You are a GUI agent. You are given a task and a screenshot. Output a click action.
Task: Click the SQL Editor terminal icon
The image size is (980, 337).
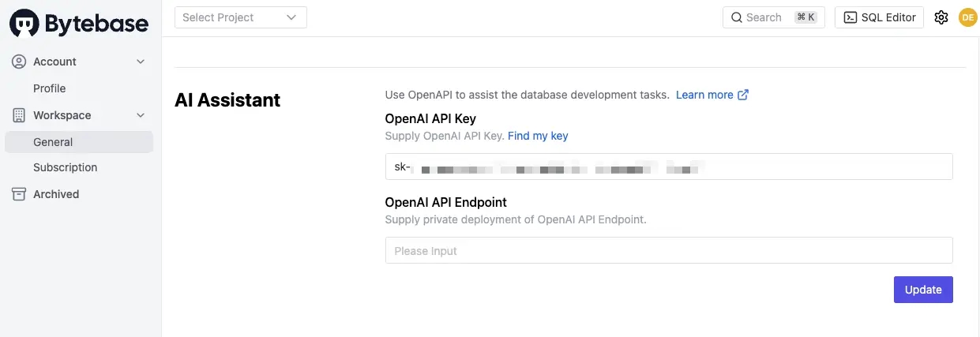(x=850, y=17)
